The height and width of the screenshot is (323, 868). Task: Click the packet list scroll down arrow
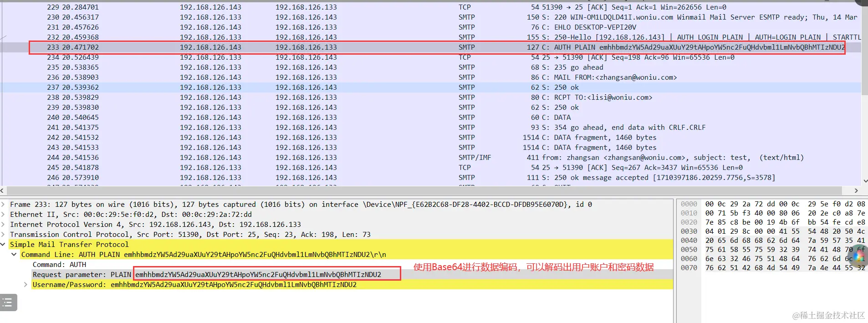pos(865,181)
